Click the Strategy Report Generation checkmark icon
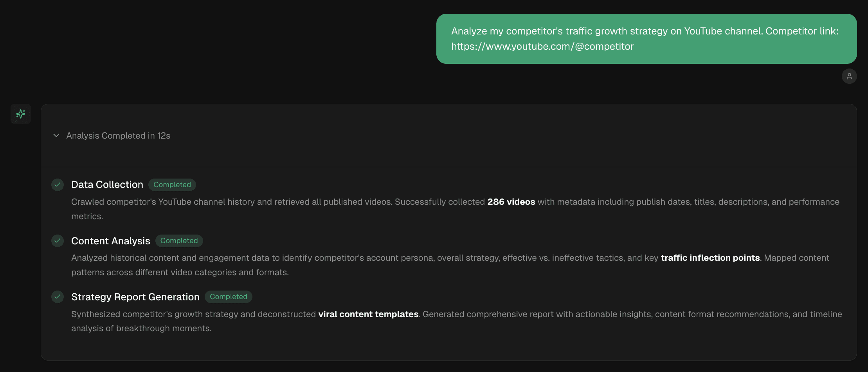The width and height of the screenshot is (868, 372). point(58,297)
